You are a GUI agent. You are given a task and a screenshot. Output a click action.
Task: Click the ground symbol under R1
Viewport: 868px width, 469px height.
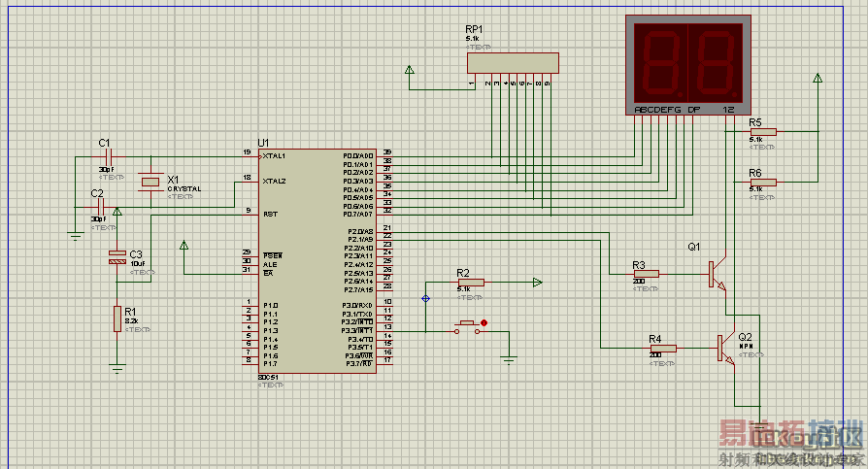click(117, 368)
